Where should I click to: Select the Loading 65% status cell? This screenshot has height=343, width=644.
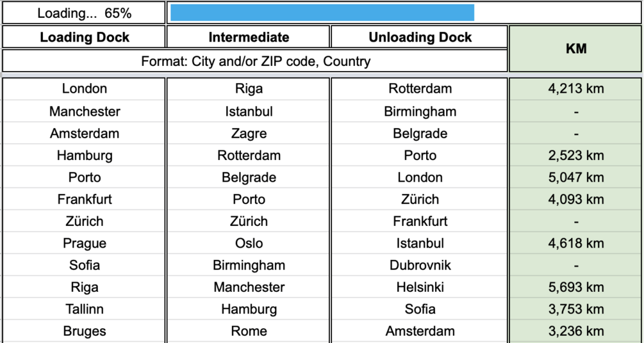click(84, 13)
